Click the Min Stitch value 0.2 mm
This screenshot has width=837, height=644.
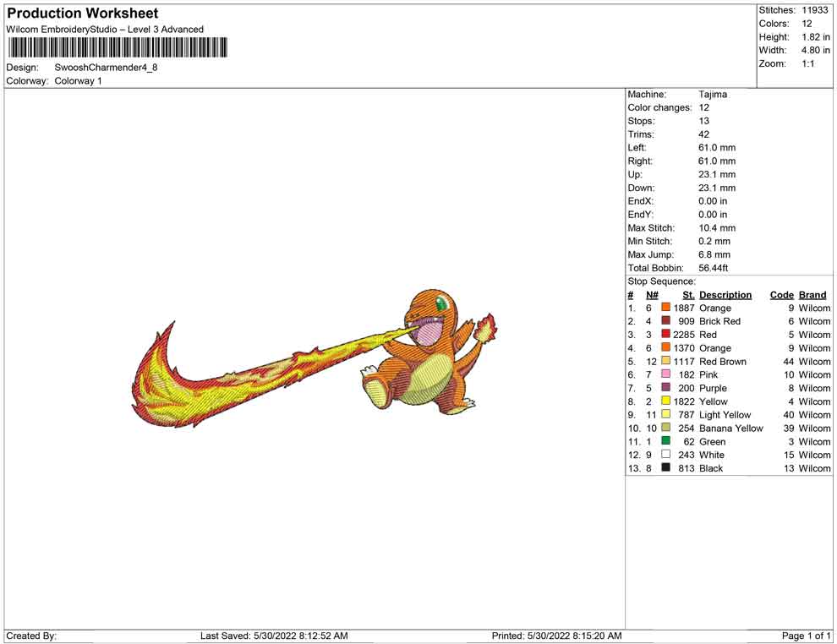tap(714, 241)
